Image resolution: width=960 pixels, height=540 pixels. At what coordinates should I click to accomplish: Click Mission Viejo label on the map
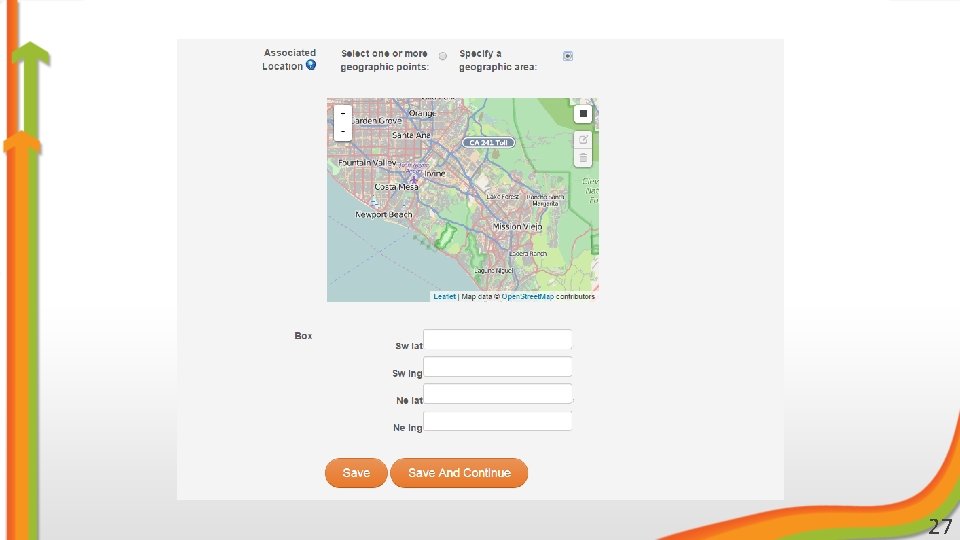coord(517,227)
